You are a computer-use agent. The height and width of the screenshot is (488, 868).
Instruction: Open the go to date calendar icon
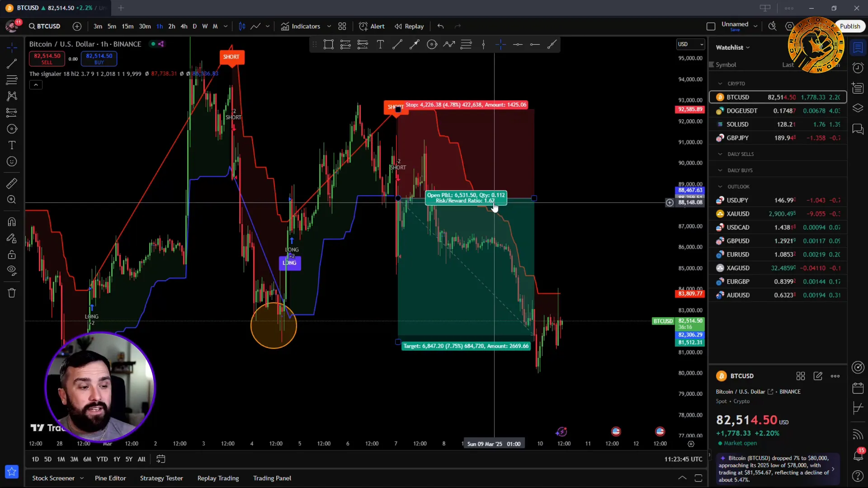(160, 459)
